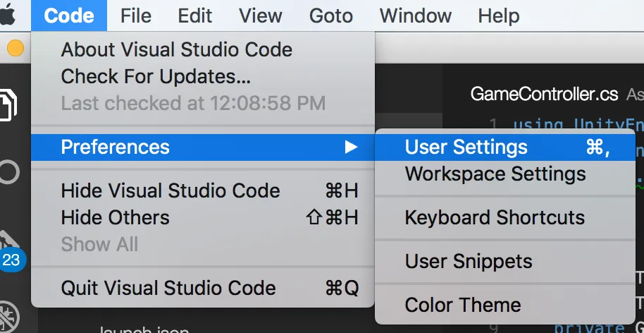644x333 pixels.
Task: Quit Visual Studio Code from the menu
Action: [168, 288]
